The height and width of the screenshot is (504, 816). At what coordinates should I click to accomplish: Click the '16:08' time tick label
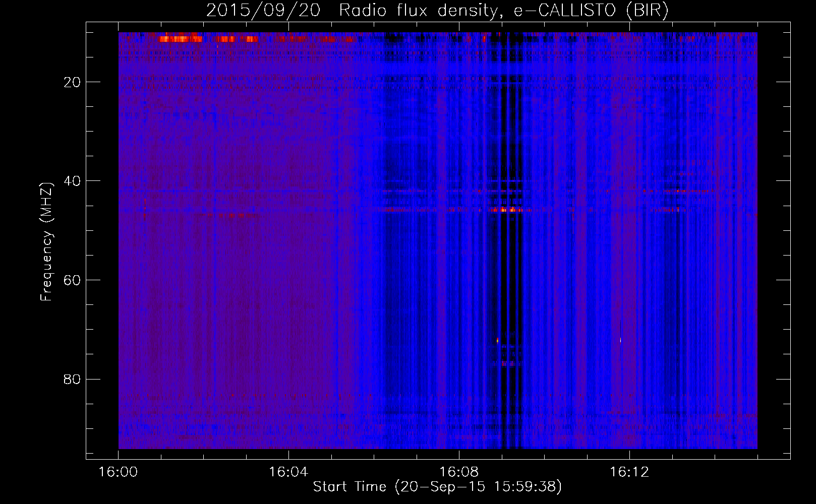click(x=459, y=472)
